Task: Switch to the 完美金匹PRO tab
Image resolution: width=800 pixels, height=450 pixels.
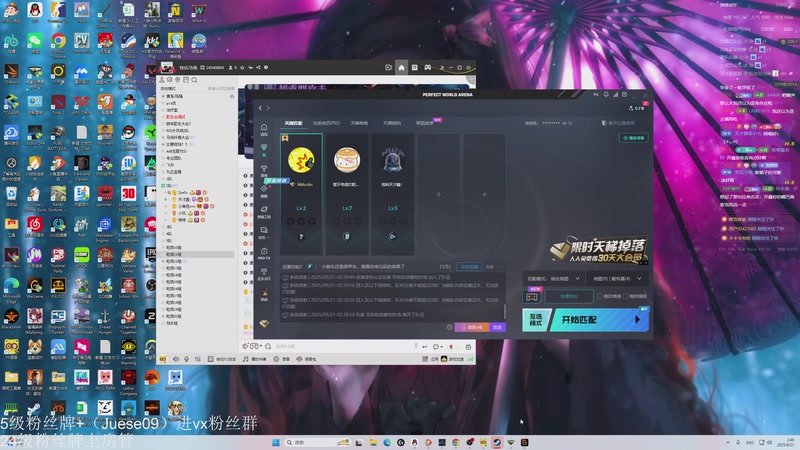Action: click(x=326, y=123)
